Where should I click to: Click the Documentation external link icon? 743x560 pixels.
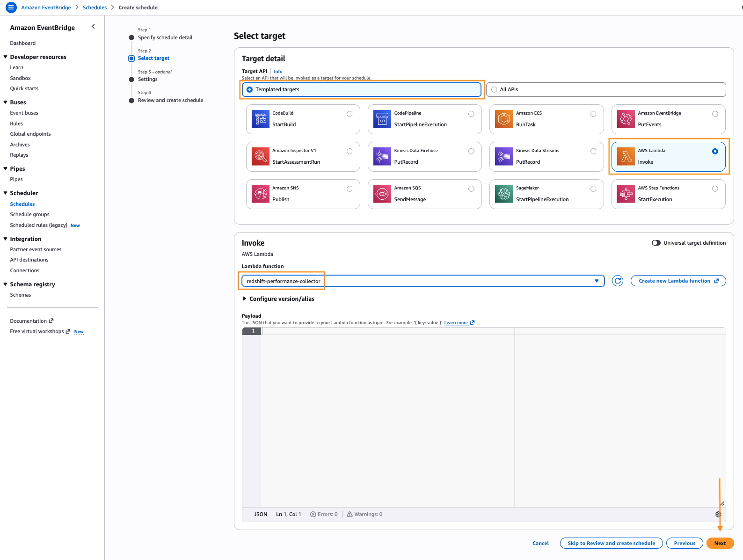pos(51,320)
